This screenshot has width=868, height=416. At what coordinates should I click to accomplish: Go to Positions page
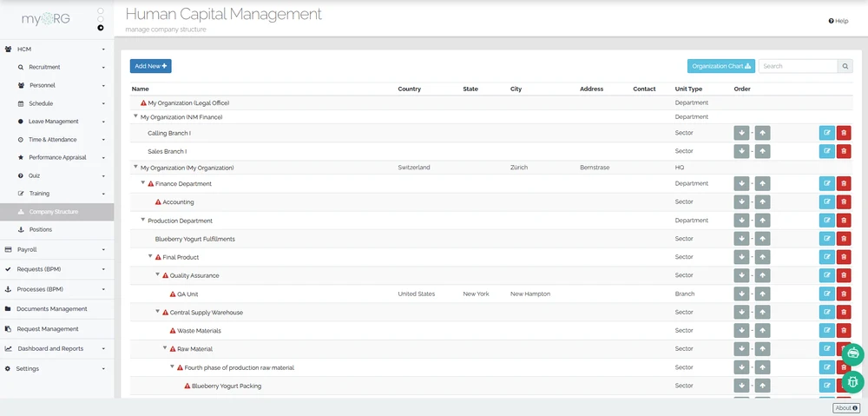coord(57,229)
